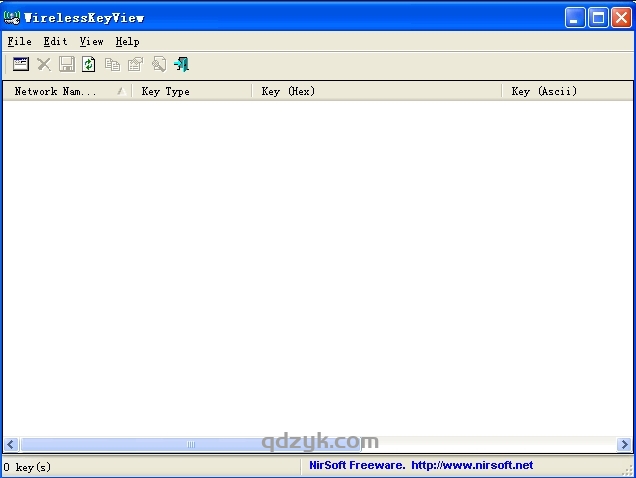
Task: Click the Find toolbar icon
Action: (x=158, y=64)
